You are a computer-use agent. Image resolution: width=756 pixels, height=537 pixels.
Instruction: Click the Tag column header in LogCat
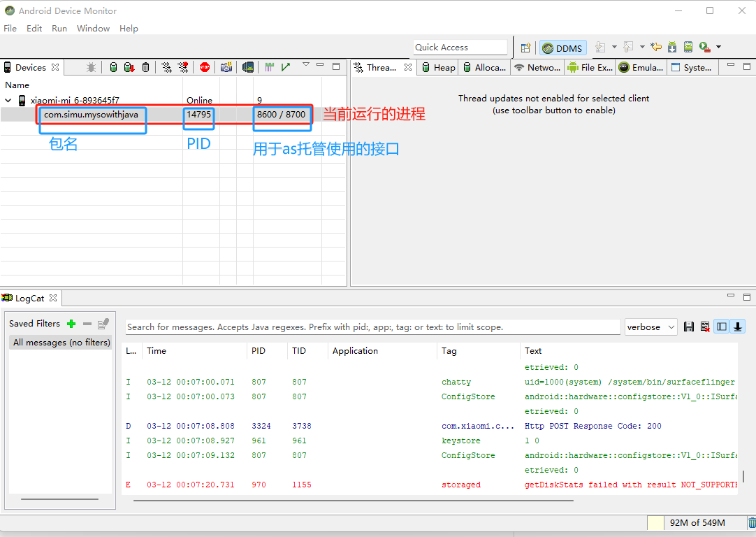479,351
